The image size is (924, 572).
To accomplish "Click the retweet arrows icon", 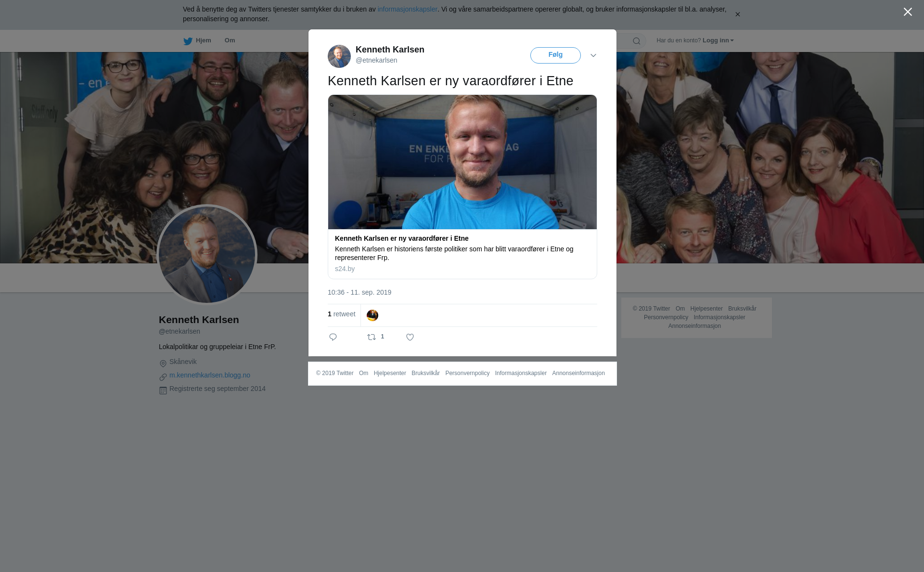I will (x=372, y=337).
